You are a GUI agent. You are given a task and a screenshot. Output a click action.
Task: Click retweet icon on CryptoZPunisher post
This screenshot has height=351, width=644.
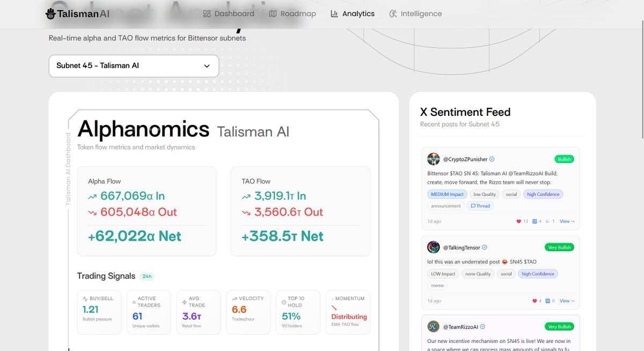[535, 221]
